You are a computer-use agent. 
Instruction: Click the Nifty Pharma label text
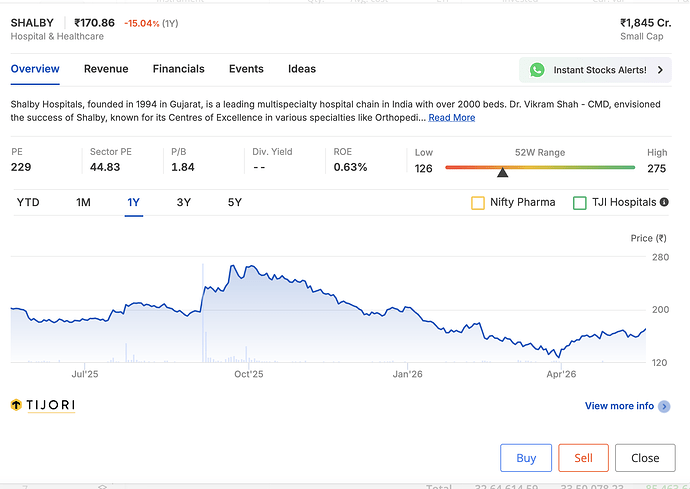coord(522,202)
